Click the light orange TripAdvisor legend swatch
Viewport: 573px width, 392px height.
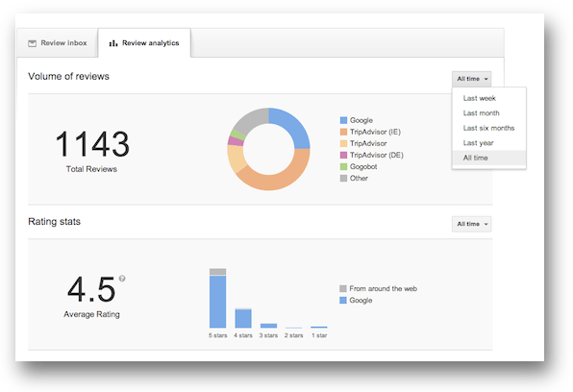coord(343,143)
